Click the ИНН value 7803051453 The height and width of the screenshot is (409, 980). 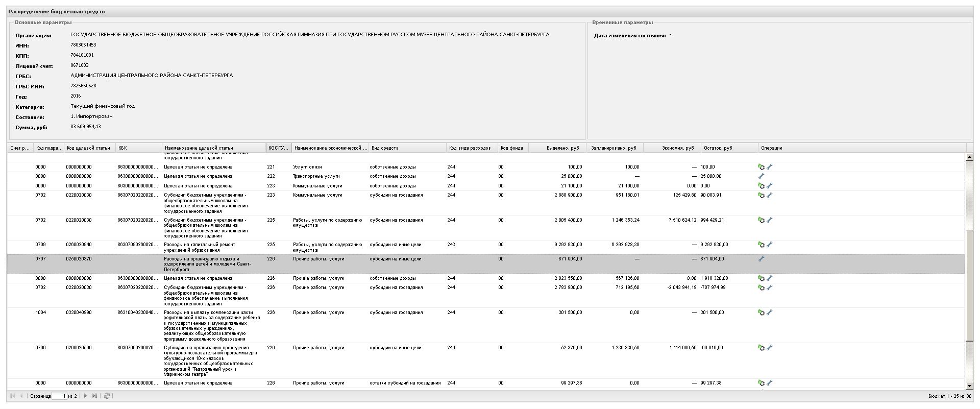tap(83, 45)
